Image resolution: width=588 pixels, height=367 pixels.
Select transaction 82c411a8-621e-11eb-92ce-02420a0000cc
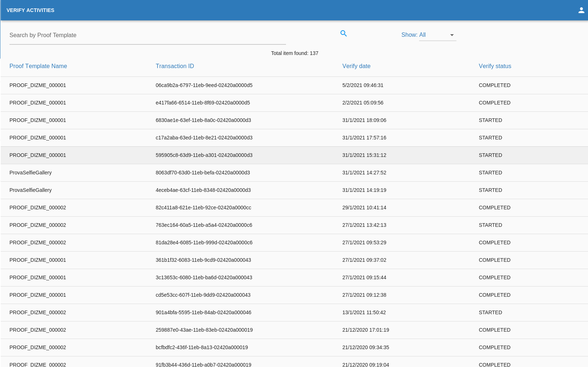203,208
